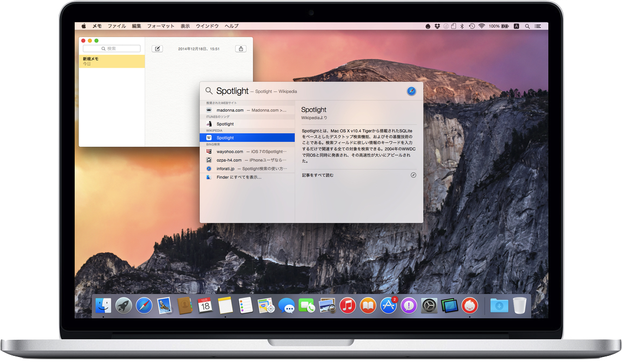Open the 編集 menu
622x364 pixels.
click(x=137, y=26)
